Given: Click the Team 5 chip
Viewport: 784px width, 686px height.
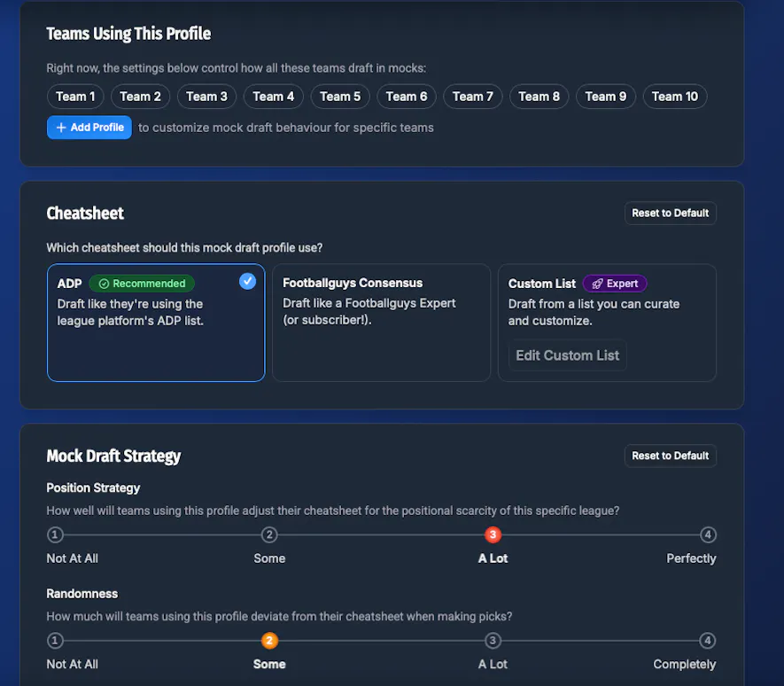Looking at the screenshot, I should click(x=340, y=97).
